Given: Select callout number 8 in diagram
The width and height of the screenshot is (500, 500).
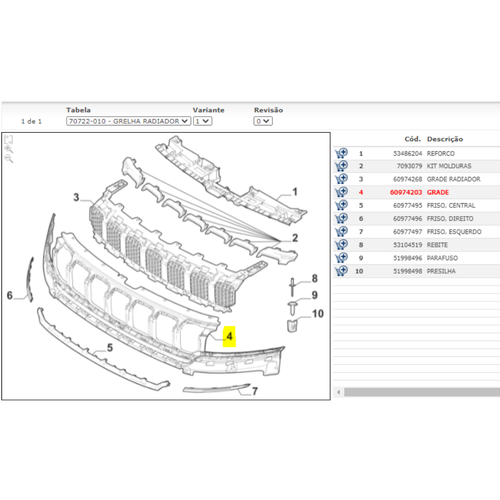Looking at the screenshot, I should 314,278.
